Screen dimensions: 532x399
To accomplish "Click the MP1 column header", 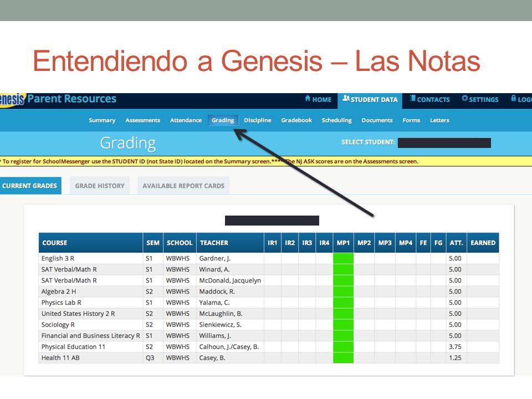I will [344, 243].
